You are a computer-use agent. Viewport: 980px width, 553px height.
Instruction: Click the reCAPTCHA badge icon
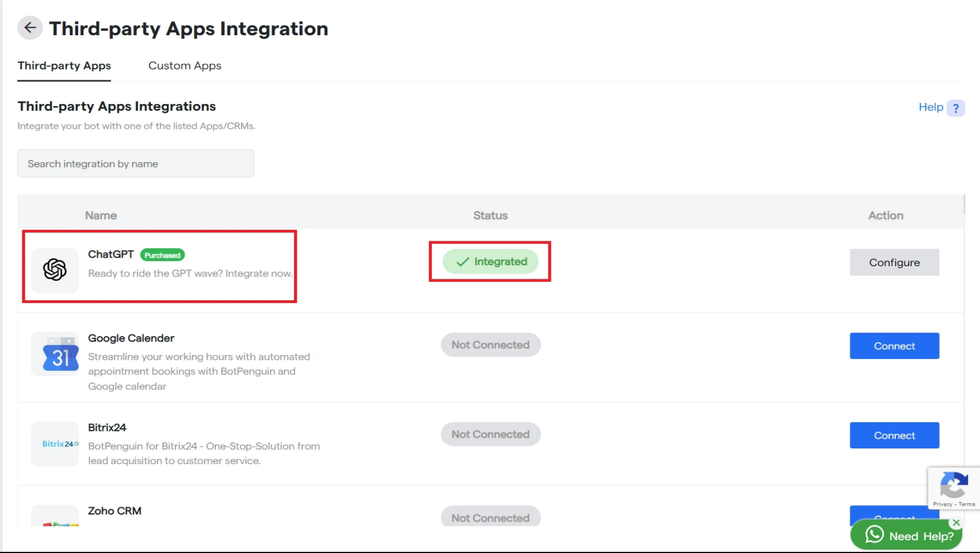pos(953,485)
